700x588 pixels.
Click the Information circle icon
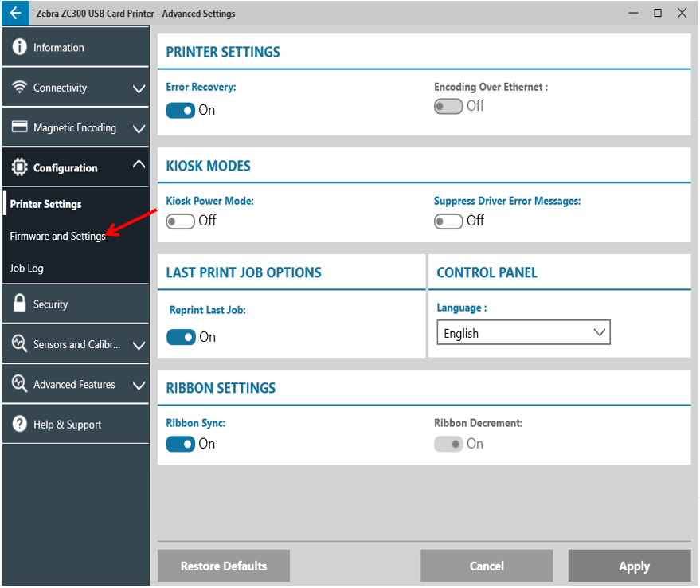(x=19, y=46)
